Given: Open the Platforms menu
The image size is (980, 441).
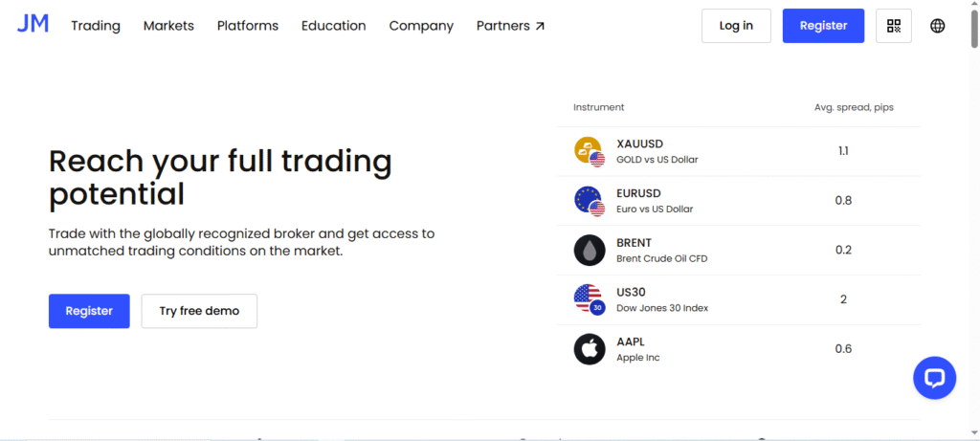Looking at the screenshot, I should tap(248, 26).
